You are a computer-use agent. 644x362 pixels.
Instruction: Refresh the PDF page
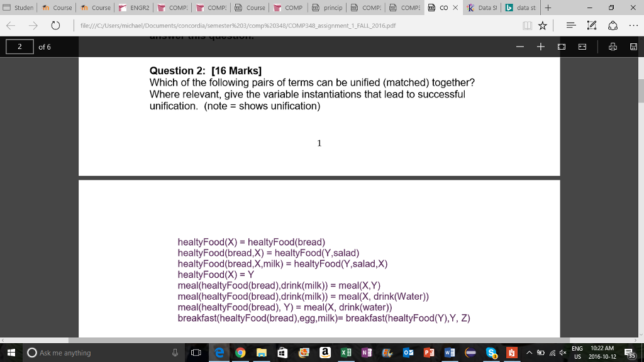pos(55,25)
